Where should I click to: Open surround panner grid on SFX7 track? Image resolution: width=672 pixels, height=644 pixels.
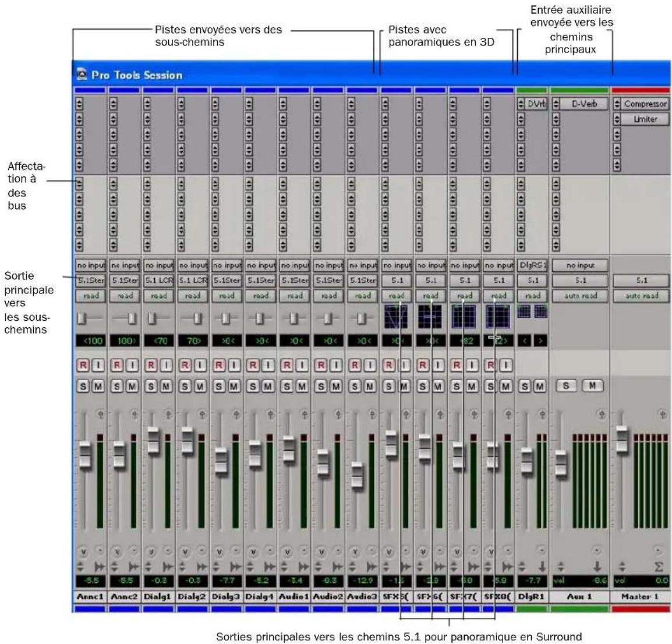[x=464, y=317]
